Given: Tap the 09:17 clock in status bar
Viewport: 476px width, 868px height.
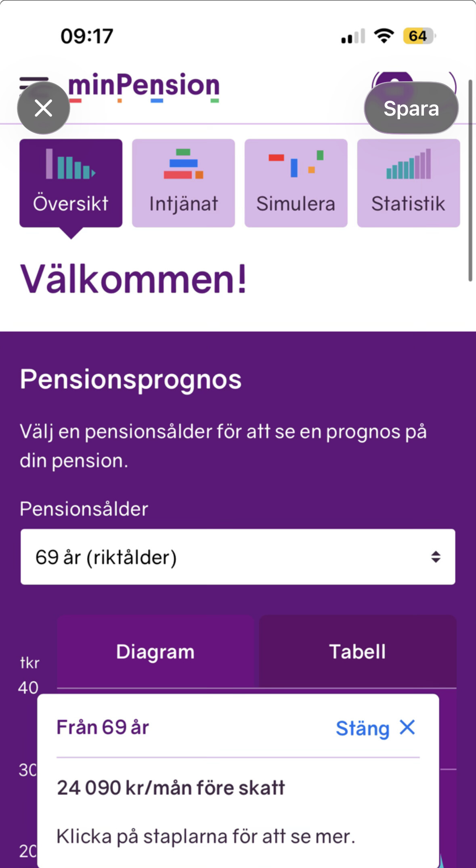Looking at the screenshot, I should pyautogui.click(x=87, y=36).
